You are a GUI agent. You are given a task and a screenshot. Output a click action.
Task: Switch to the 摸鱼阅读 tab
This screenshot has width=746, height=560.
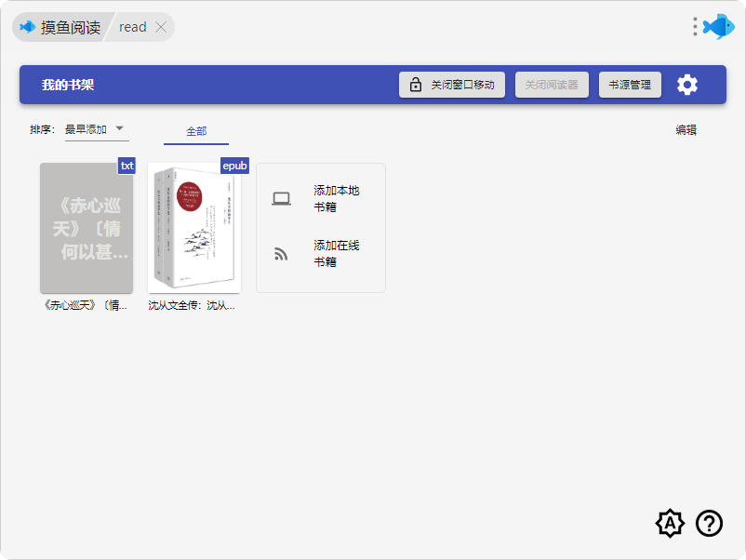click(x=61, y=27)
